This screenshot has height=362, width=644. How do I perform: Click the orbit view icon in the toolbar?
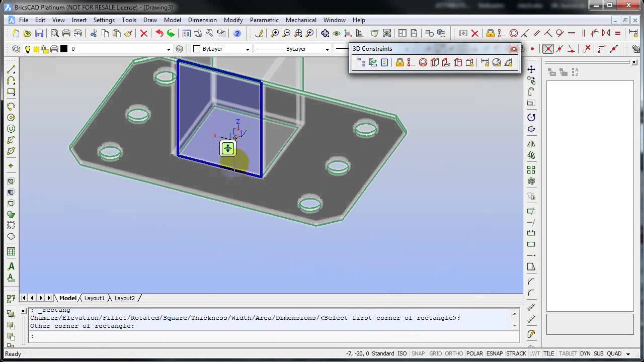coord(325,34)
